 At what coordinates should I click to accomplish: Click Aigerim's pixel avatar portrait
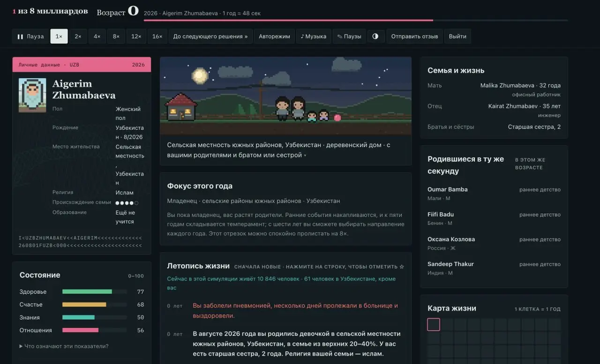(32, 95)
